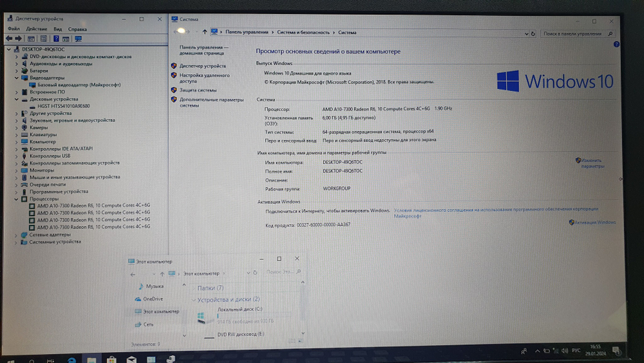Open the license agreement terms link
The image size is (644, 363).
[x=496, y=213]
